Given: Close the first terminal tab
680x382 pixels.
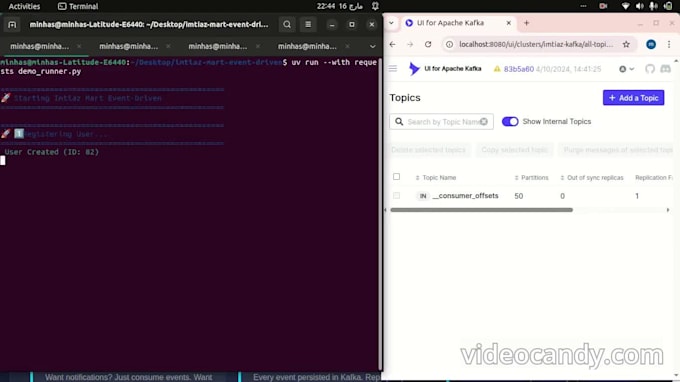Looking at the screenshot, I should pyautogui.click(x=79, y=46).
